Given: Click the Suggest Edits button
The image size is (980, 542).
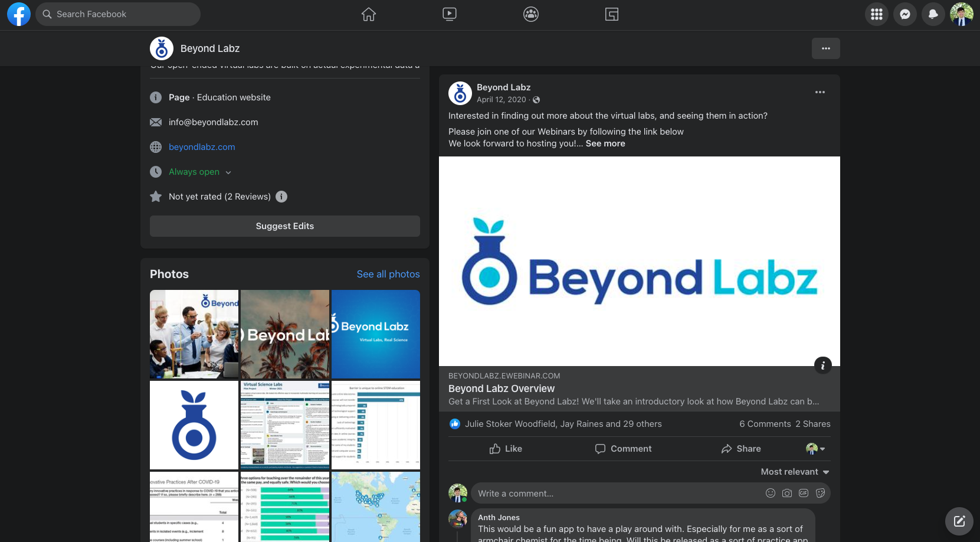Looking at the screenshot, I should pos(284,226).
